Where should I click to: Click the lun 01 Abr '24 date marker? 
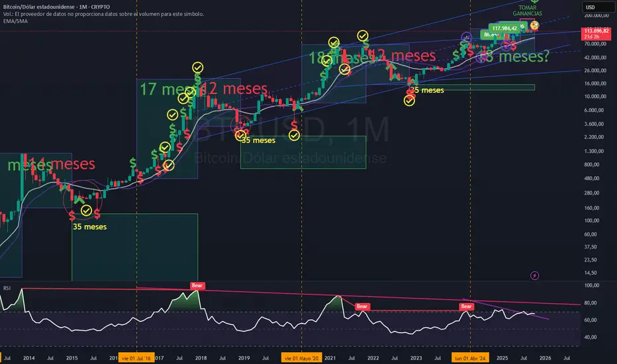(x=470, y=358)
